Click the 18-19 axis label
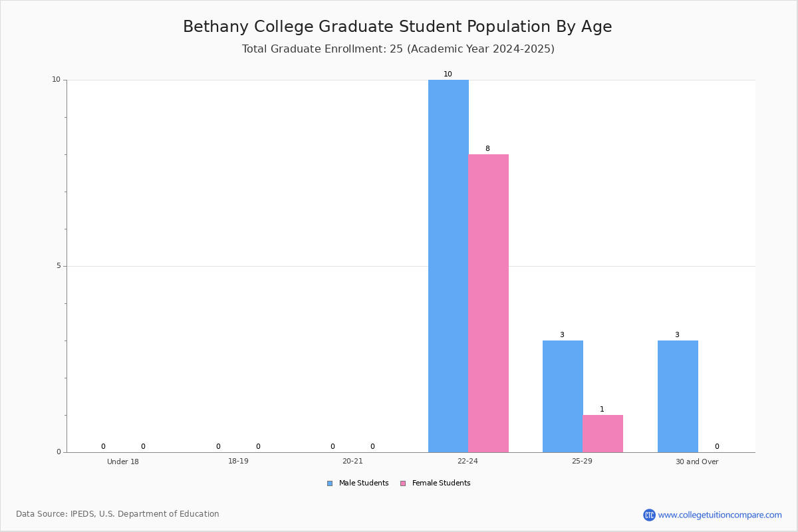This screenshot has height=532, width=798. click(238, 462)
